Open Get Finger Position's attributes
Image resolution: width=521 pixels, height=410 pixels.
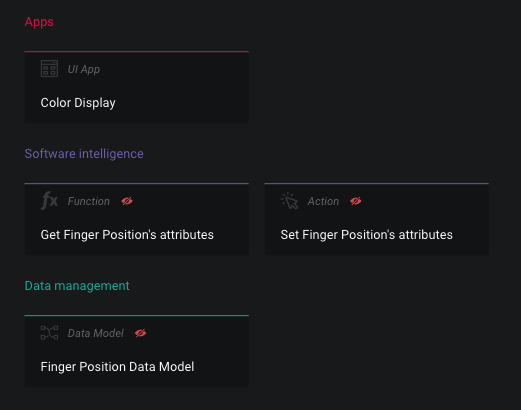(127, 235)
